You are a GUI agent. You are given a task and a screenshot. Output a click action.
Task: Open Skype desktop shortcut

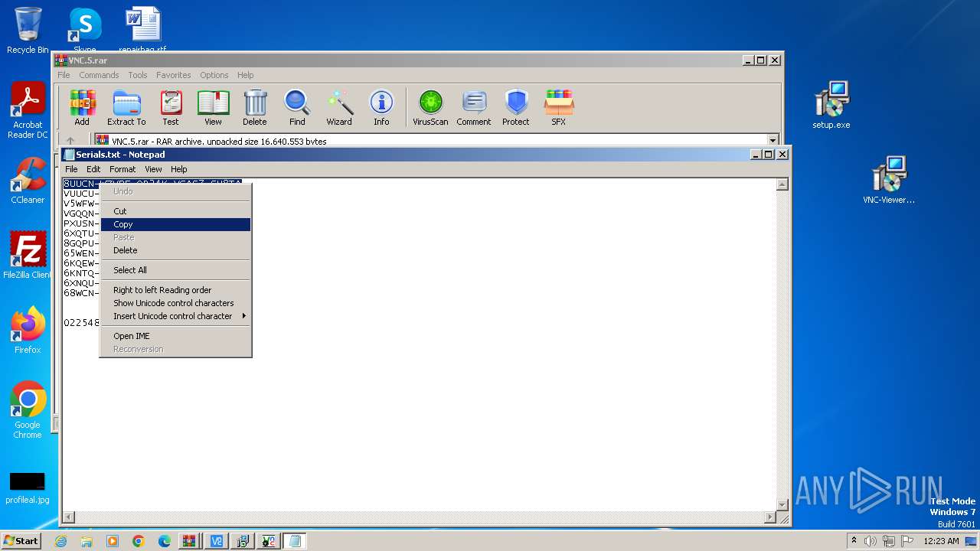85,29
